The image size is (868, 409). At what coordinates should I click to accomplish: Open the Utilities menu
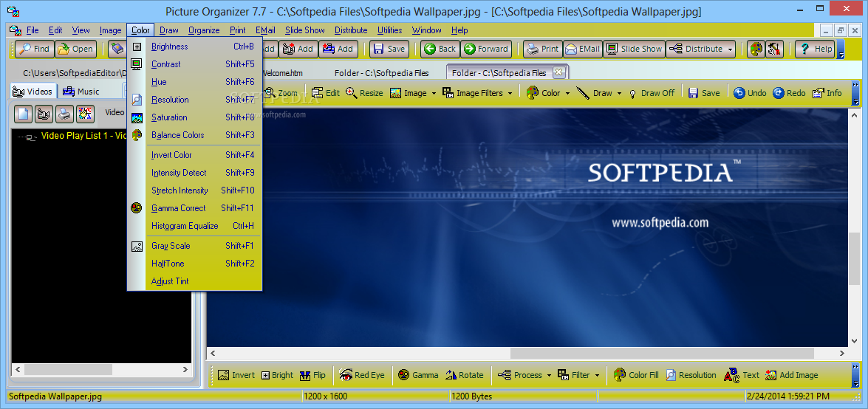point(390,30)
